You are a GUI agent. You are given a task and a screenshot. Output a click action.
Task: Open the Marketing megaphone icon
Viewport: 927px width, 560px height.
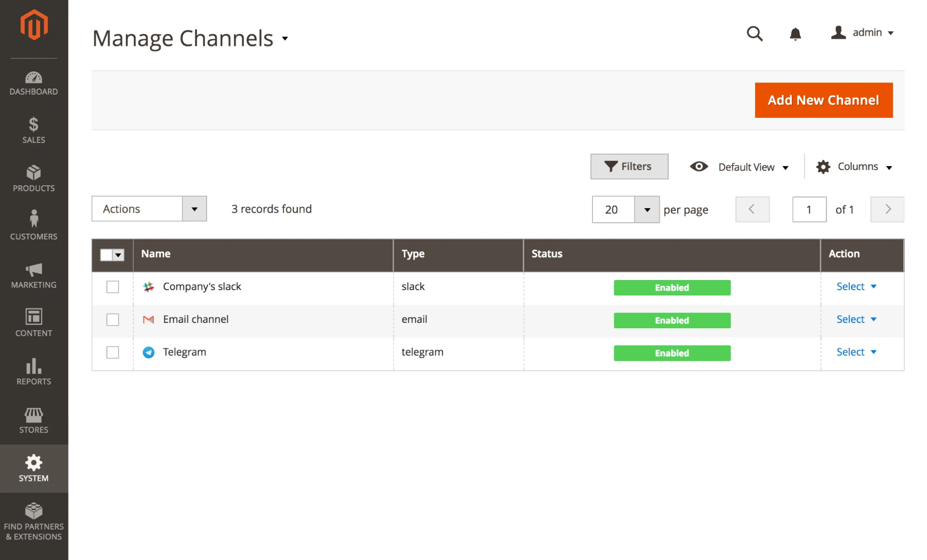pyautogui.click(x=34, y=269)
